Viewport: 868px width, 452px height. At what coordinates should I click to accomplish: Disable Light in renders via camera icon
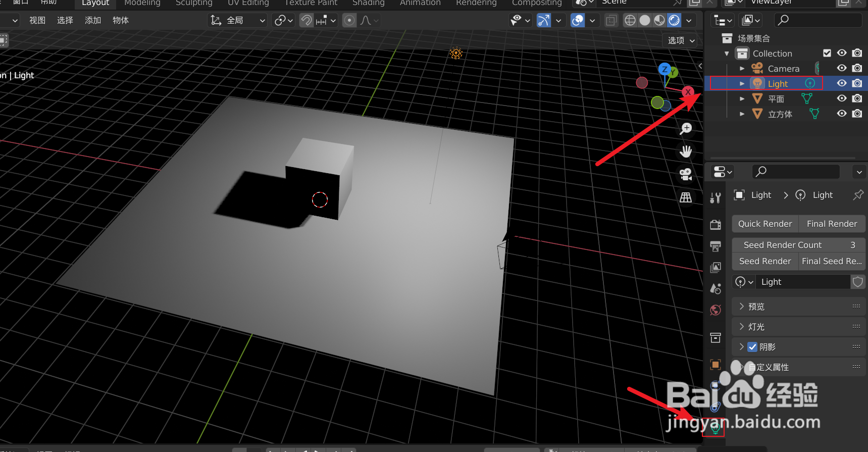[857, 83]
